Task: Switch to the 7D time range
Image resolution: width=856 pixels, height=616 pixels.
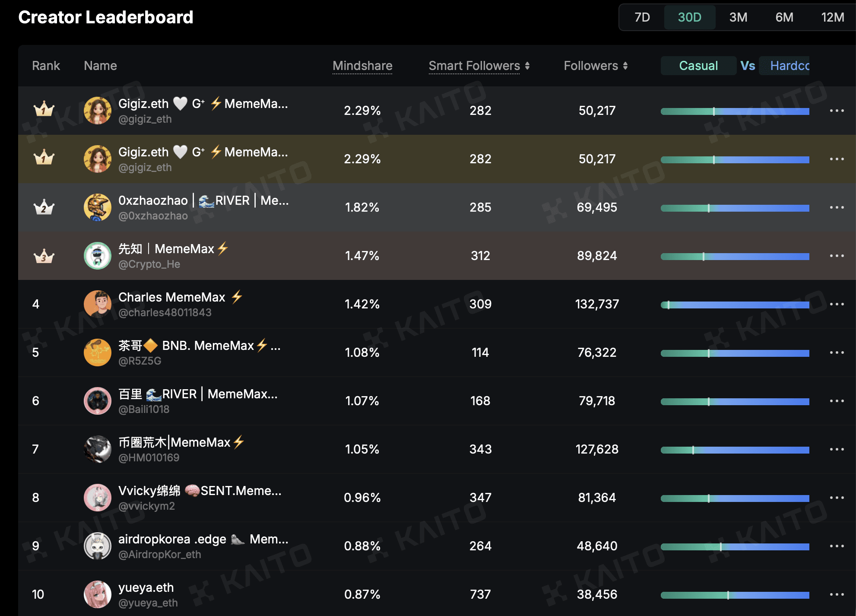Action: coord(642,17)
